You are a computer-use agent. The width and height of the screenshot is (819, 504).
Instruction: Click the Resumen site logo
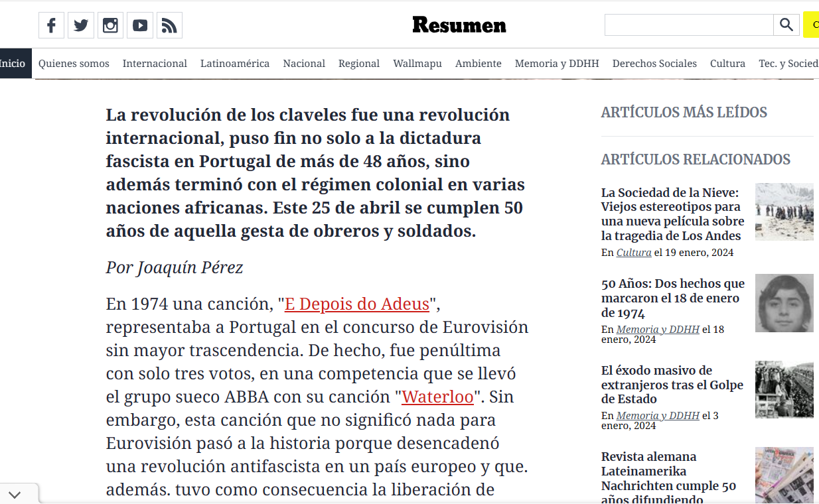pos(459,25)
